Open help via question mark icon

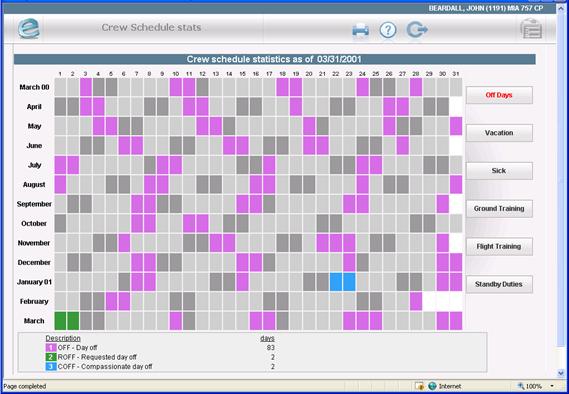coord(388,30)
